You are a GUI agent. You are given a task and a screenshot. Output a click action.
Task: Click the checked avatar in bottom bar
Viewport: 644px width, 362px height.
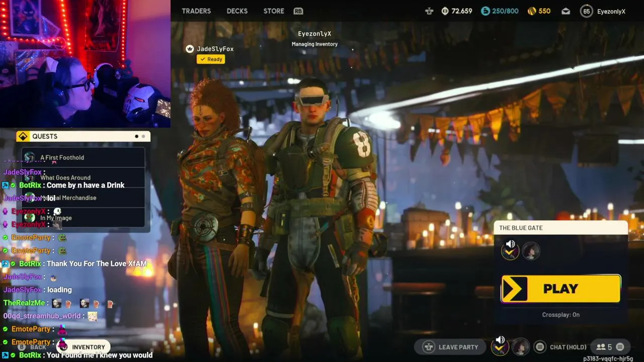[x=500, y=347]
